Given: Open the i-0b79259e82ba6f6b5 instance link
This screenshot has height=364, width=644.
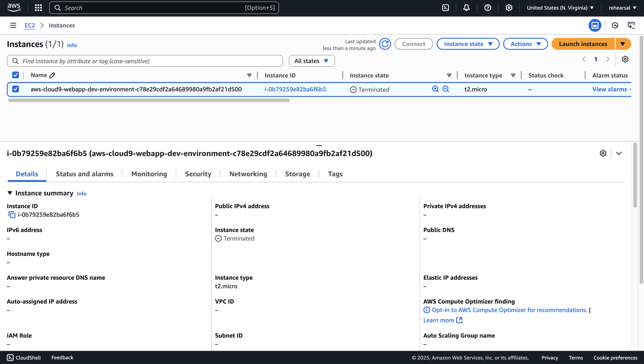Looking at the screenshot, I should click(295, 89).
